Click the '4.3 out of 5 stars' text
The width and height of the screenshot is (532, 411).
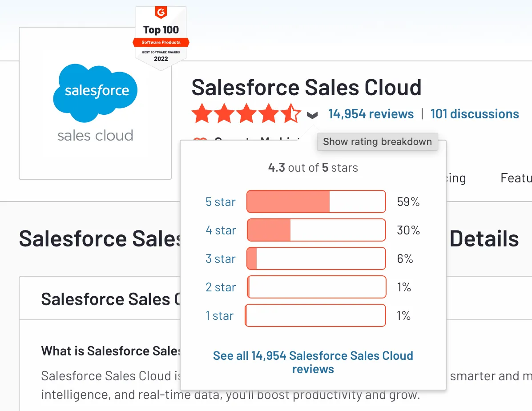click(313, 168)
